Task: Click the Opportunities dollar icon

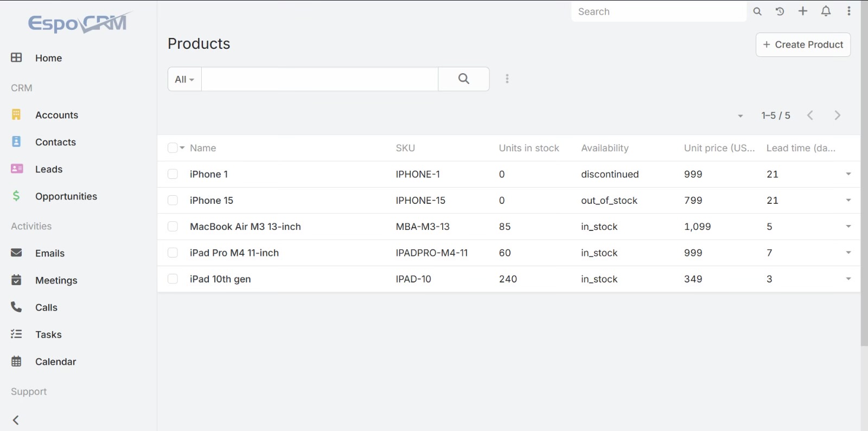Action: click(16, 196)
